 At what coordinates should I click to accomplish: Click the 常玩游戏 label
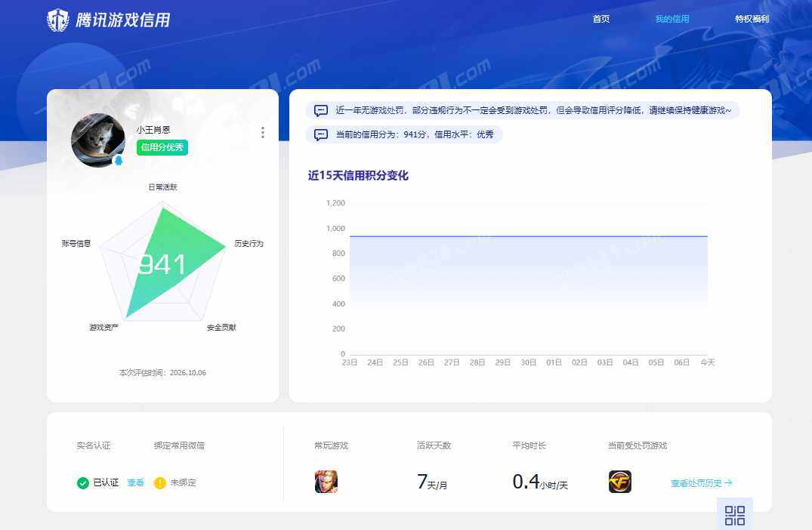[x=332, y=445]
